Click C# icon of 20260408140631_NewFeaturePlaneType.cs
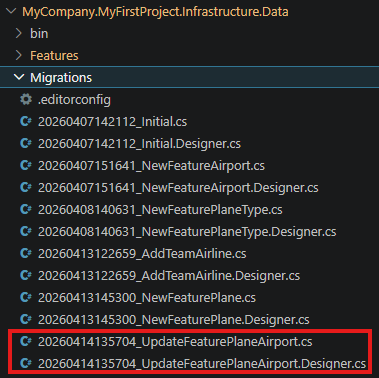 click(26, 209)
